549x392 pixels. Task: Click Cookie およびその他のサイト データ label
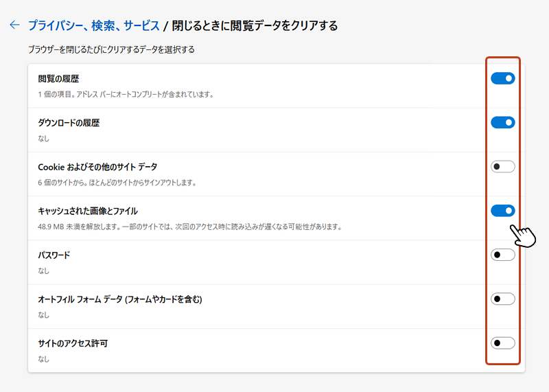click(x=97, y=167)
